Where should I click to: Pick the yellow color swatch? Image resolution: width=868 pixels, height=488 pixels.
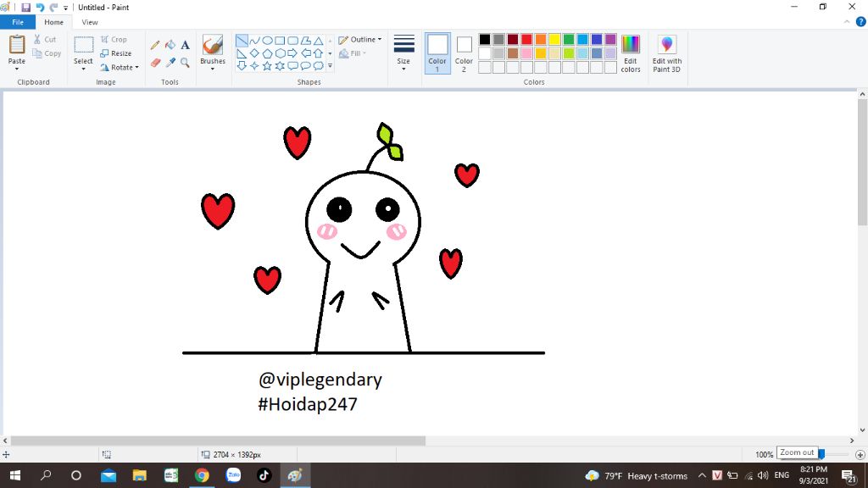click(x=554, y=39)
